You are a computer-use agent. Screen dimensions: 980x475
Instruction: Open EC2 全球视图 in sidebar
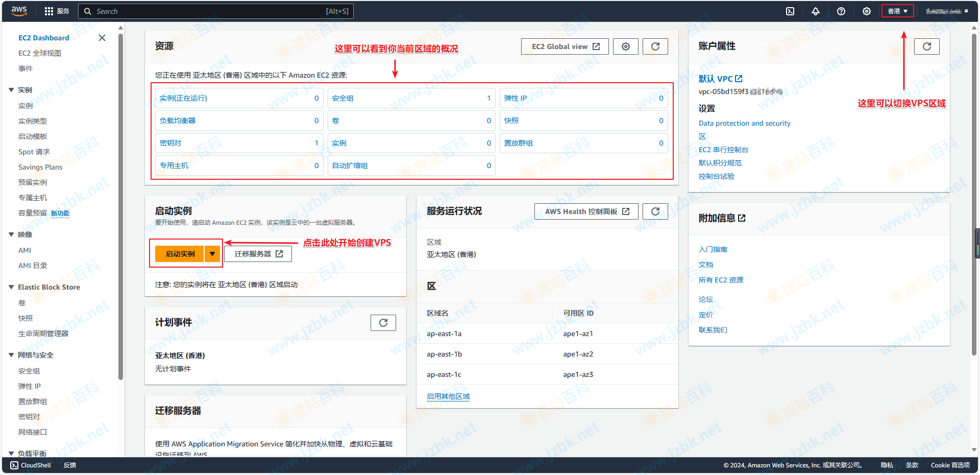[40, 53]
